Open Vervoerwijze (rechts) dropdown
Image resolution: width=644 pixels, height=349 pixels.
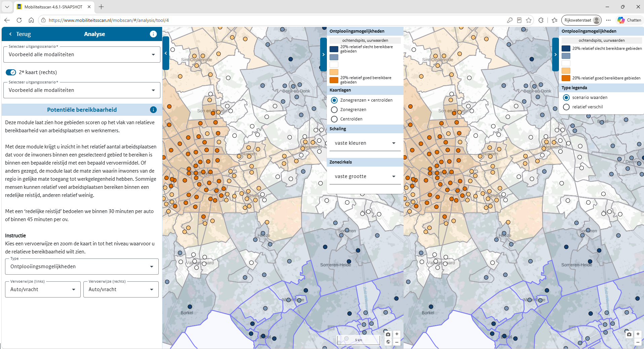[121, 289]
